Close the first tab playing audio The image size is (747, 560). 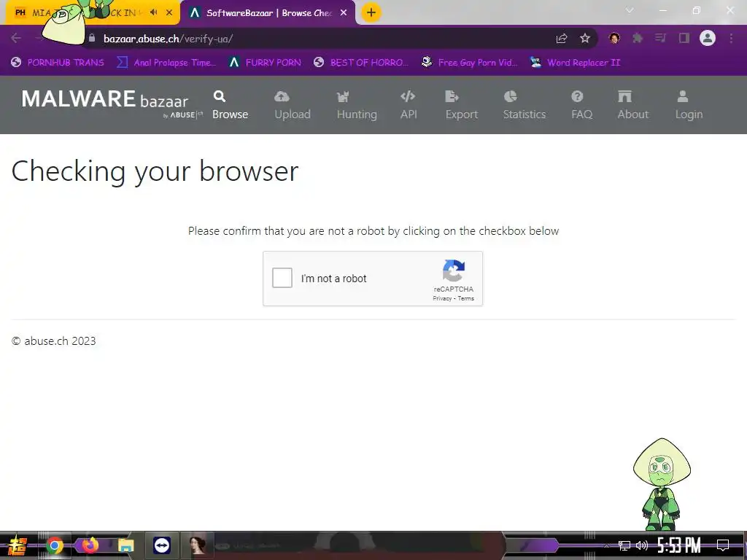169,12
